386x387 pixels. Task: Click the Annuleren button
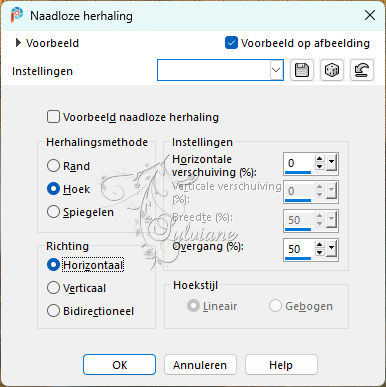tap(200, 365)
